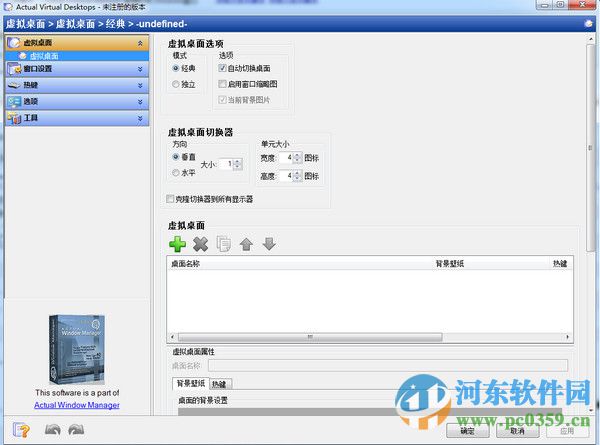This screenshot has width=600, height=445.
Task: Click the 选项 section icon
Action: click(x=14, y=101)
